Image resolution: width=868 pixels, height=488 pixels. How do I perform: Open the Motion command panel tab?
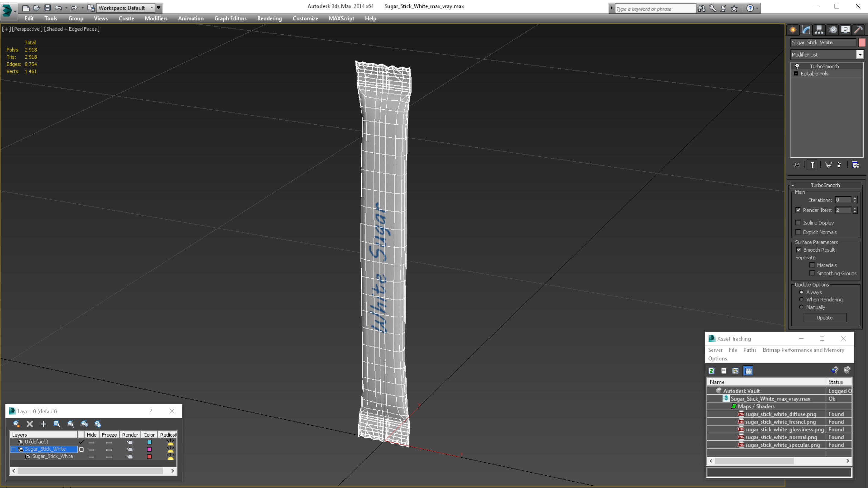pos(833,30)
